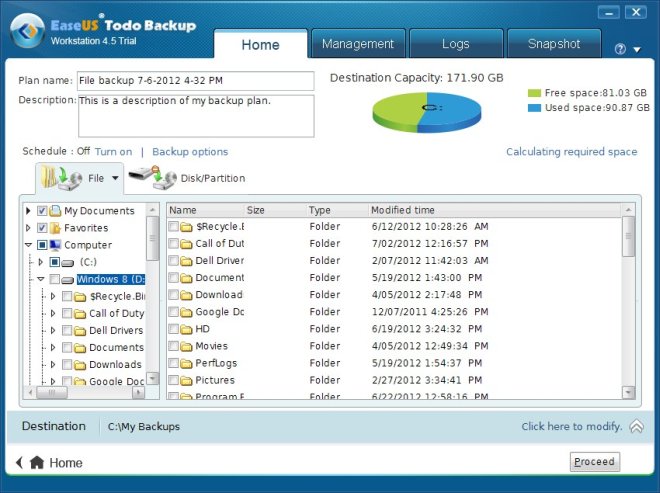Screen dimensions: 660x493
Task: Sort by the Name column header
Action: point(205,210)
